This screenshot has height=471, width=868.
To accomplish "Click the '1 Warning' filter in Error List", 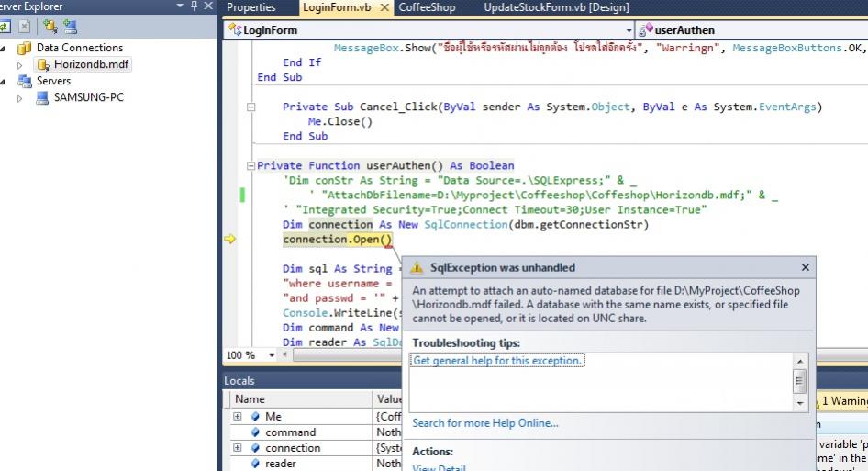I will click(x=843, y=401).
